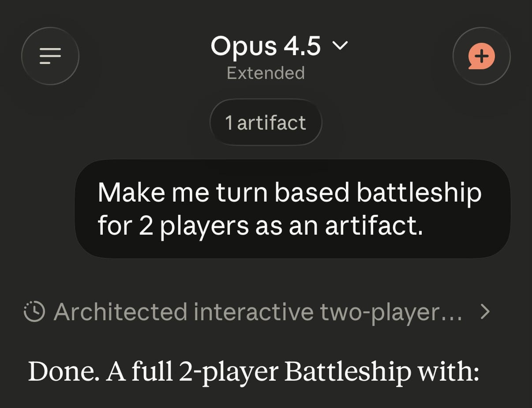Tap the round button at top left
The width and height of the screenshot is (532, 408).
(x=50, y=56)
